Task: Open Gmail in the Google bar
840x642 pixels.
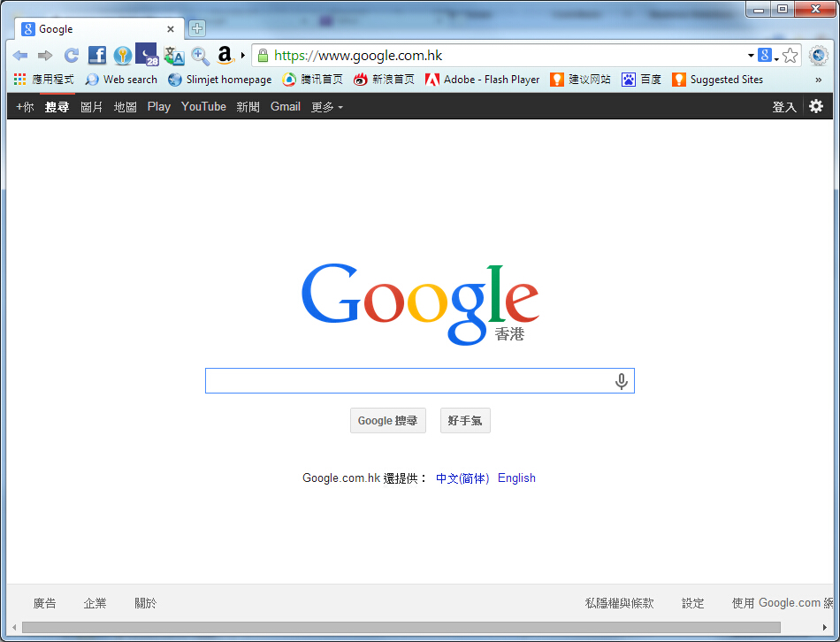Action: point(286,107)
